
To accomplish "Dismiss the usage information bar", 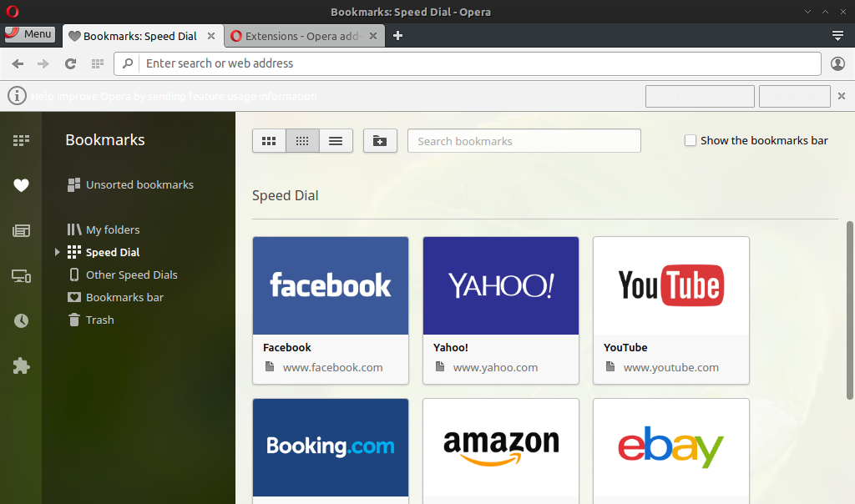I will pyautogui.click(x=842, y=96).
